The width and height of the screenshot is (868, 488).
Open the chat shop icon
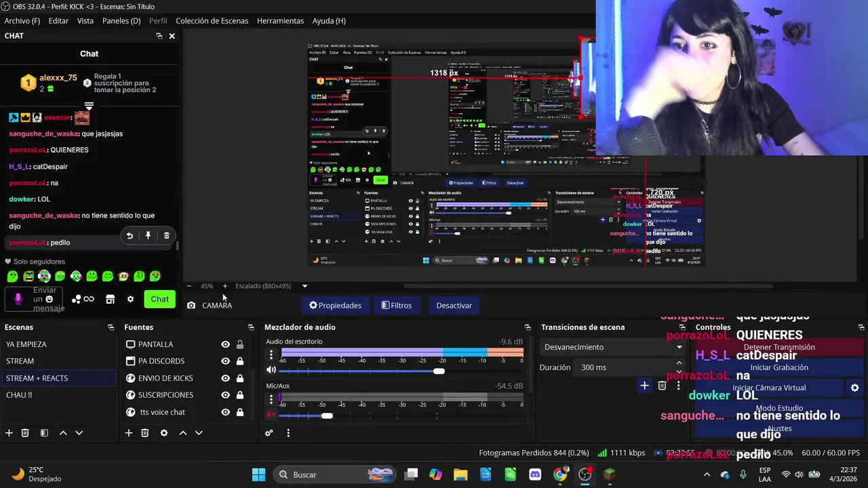tap(111, 299)
